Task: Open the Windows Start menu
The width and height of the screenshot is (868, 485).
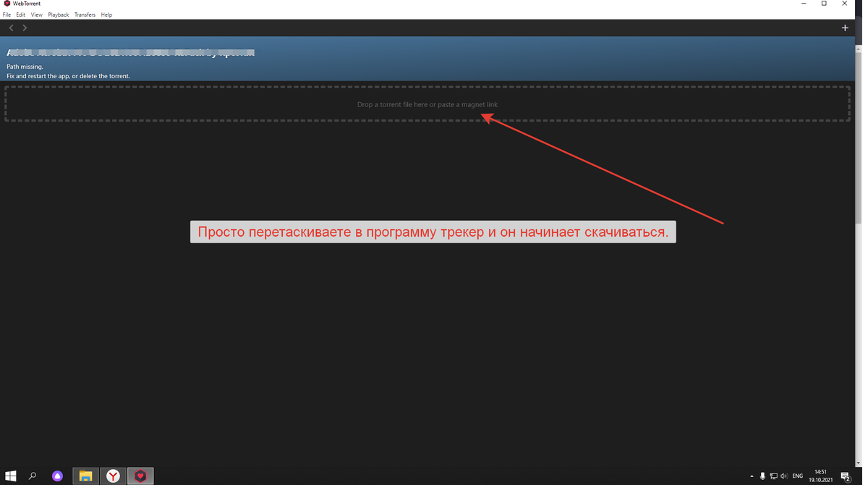Action: [x=11, y=476]
